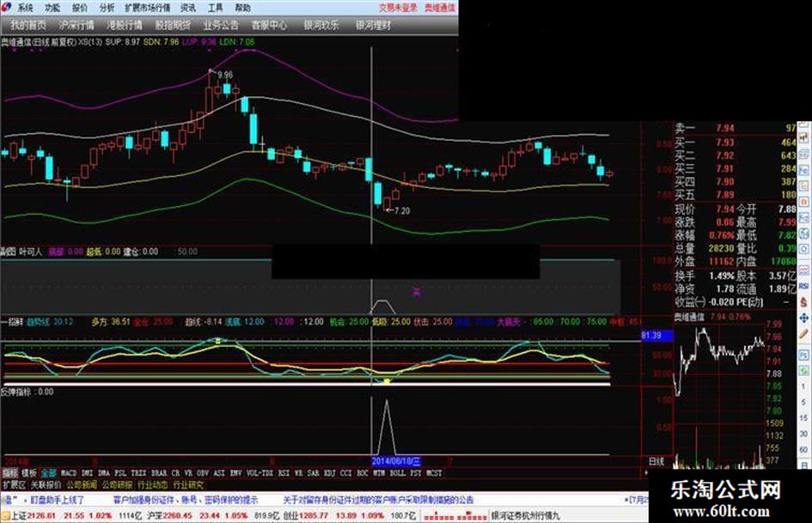Image resolution: width=812 pixels, height=523 pixels.
Task: Open the 银河理财 tab
Action: click(x=374, y=25)
